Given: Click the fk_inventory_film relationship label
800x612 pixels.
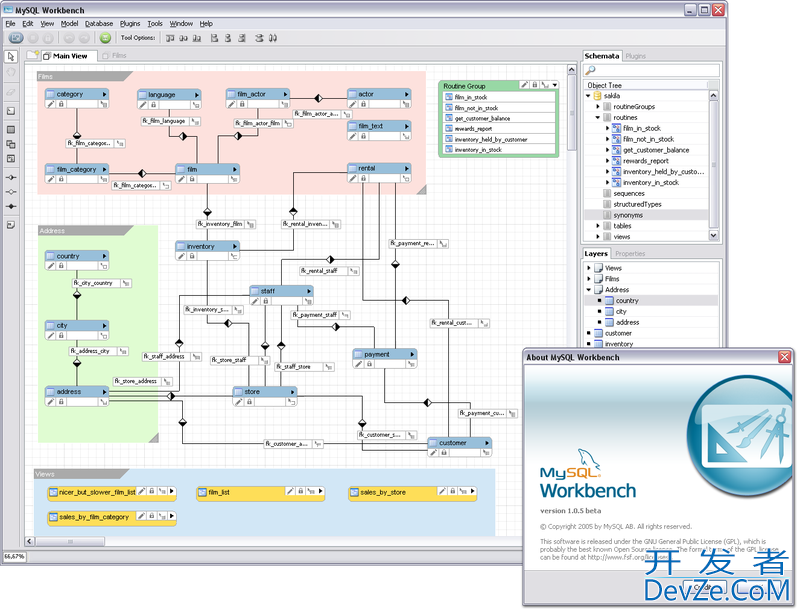Looking at the screenshot, I should coord(220,224).
